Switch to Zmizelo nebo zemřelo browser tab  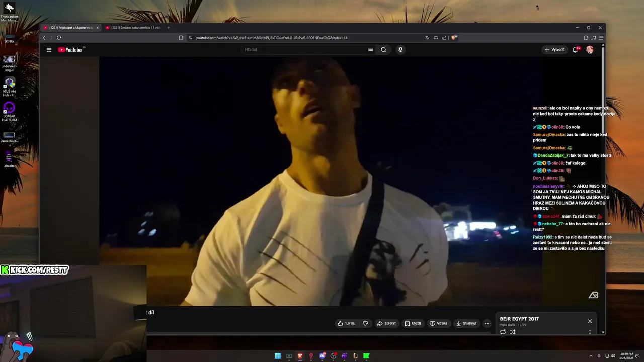pyautogui.click(x=133, y=28)
